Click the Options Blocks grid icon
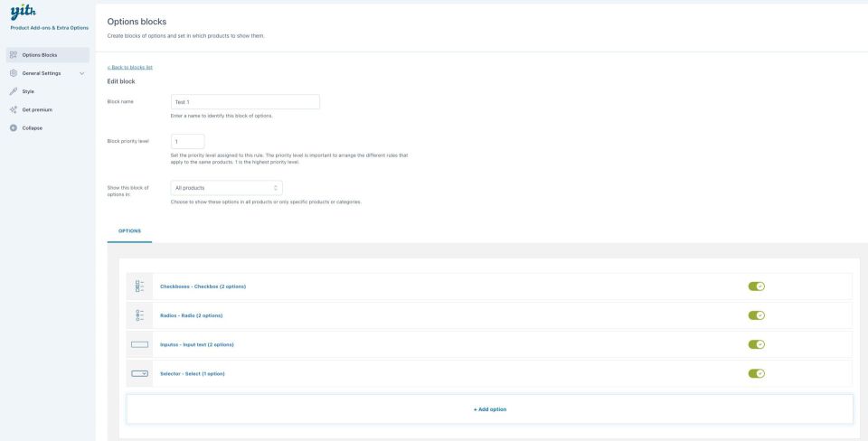This screenshot has height=441, width=868. 14,55
